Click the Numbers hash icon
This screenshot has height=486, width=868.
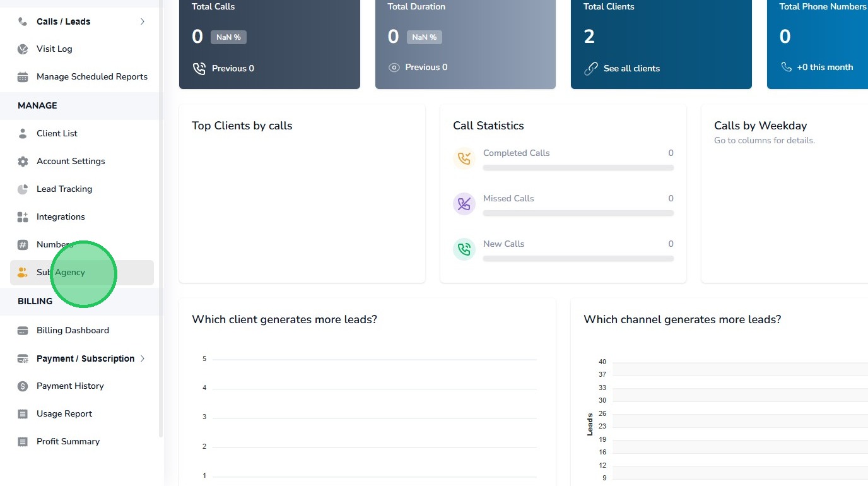[x=23, y=245]
